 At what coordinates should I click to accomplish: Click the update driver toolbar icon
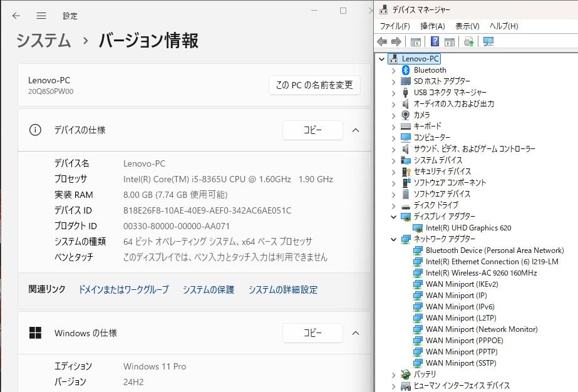(x=469, y=42)
